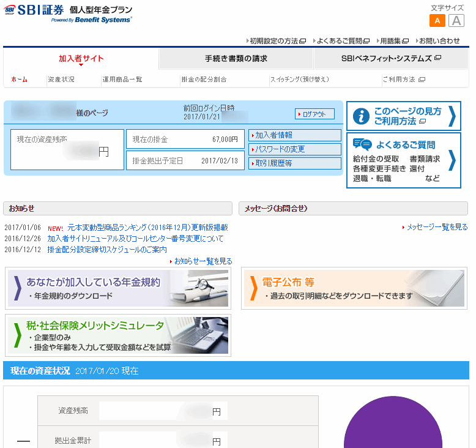Screen dimensions: 476x448
Task: Select the small font size A button
Action: pyautogui.click(x=437, y=21)
